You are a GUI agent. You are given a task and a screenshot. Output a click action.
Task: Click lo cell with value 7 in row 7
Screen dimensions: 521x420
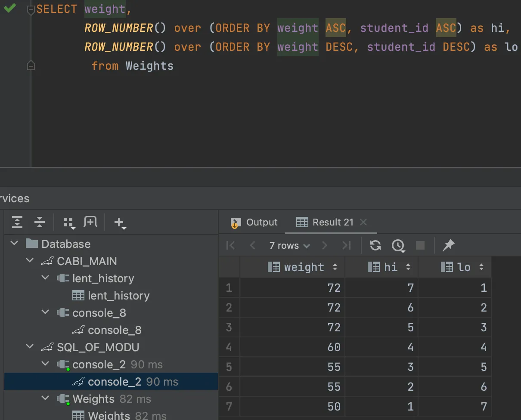(455, 406)
